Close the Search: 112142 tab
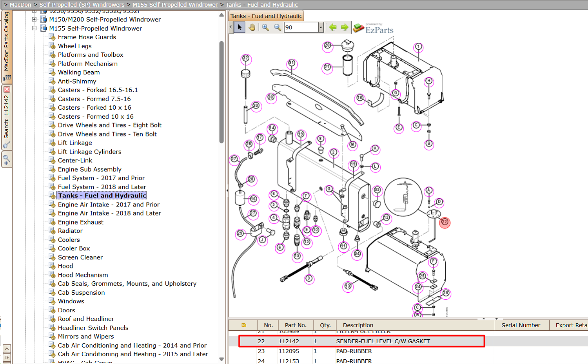This screenshot has height=364, width=588. point(7,89)
